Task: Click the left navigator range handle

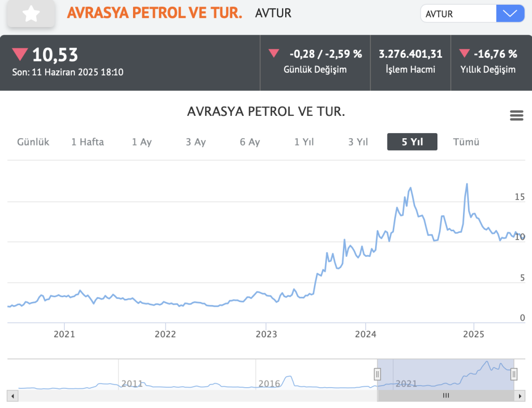Action: click(378, 373)
